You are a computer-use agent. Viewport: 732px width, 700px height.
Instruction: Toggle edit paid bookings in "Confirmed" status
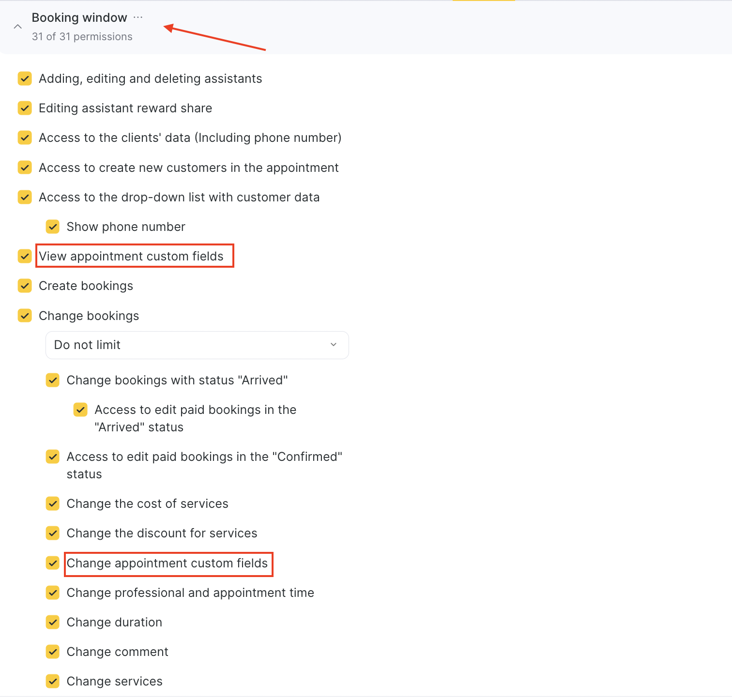(53, 457)
